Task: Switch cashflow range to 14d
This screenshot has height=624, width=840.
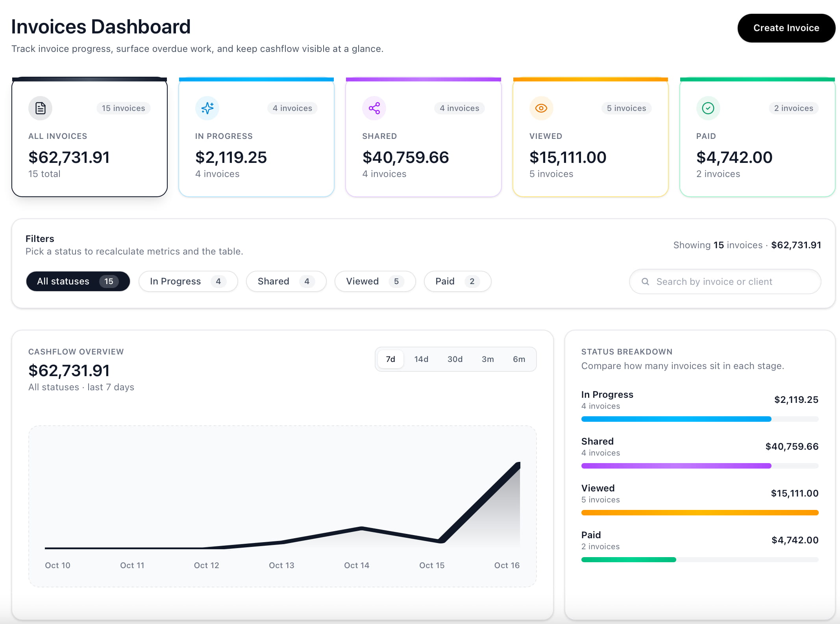Action: pos(421,359)
